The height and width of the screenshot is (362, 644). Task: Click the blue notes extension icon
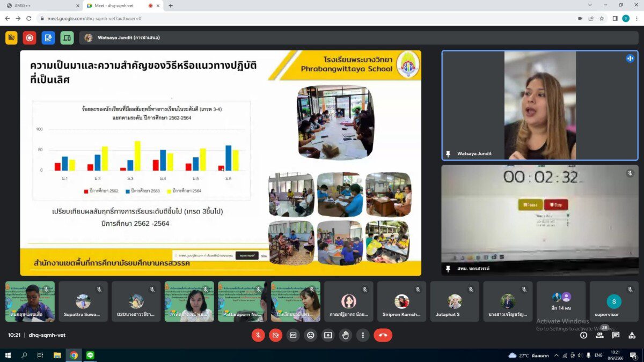[48, 38]
